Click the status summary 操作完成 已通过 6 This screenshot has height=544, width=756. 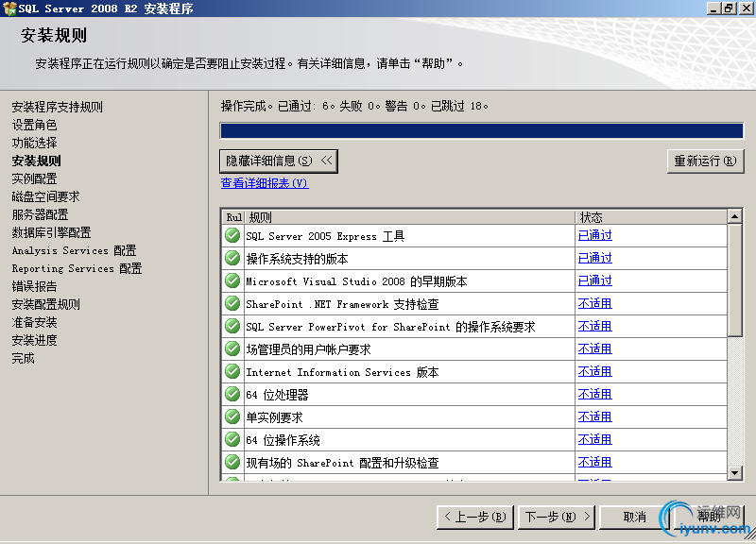(354, 106)
